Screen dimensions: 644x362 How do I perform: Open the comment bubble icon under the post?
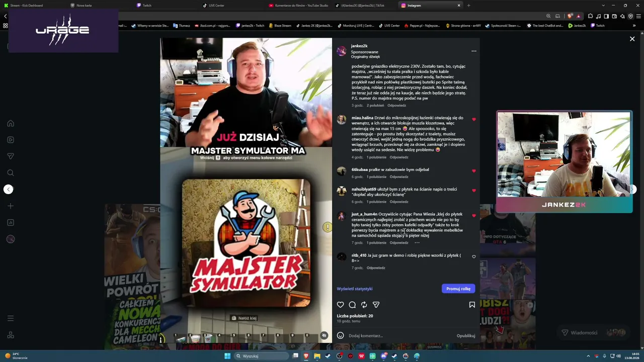click(352, 305)
